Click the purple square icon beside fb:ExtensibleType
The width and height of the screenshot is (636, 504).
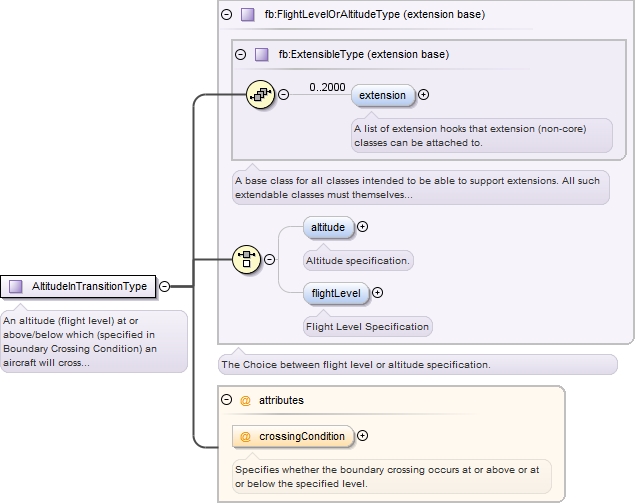[x=261, y=54]
